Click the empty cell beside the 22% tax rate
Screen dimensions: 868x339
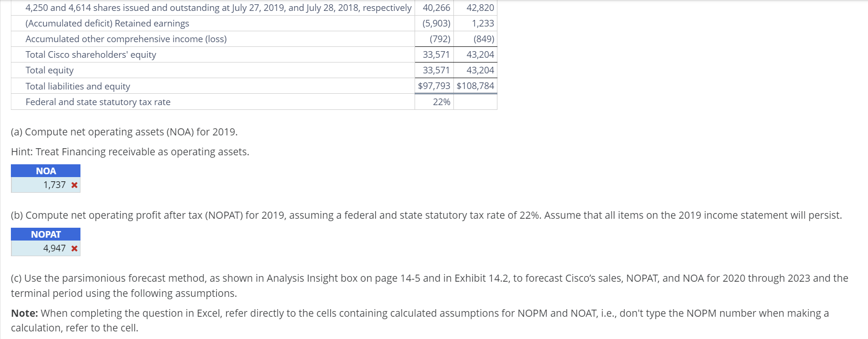coord(475,102)
